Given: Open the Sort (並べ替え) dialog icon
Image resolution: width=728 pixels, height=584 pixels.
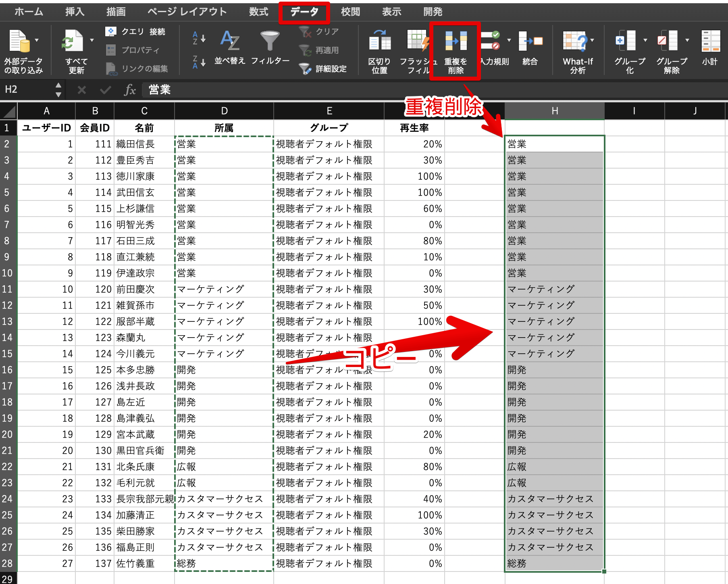Looking at the screenshot, I should (x=230, y=41).
